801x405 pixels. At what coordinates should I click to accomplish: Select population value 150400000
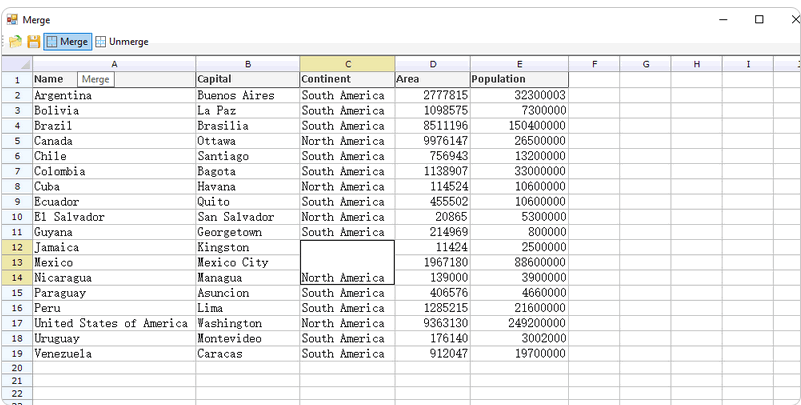pos(519,126)
